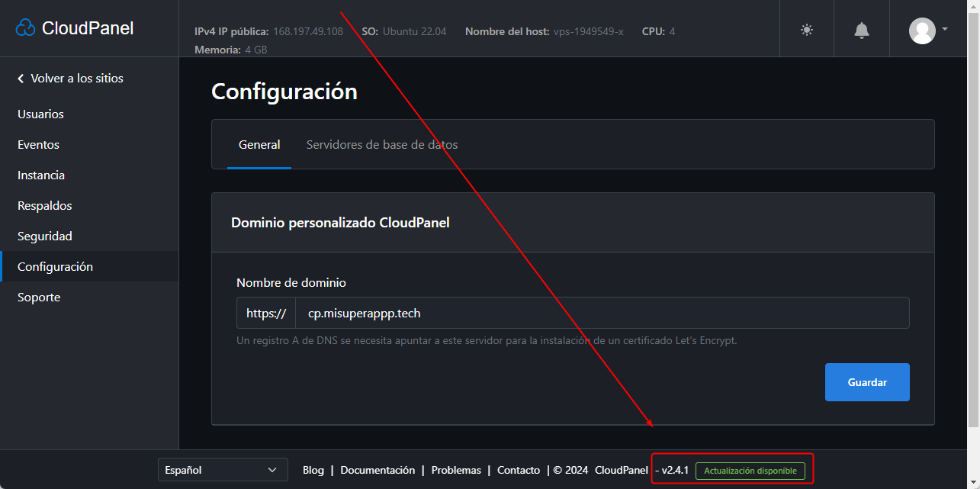Open the Español language dropdown
Screen dimensions: 980x489
[223, 470]
